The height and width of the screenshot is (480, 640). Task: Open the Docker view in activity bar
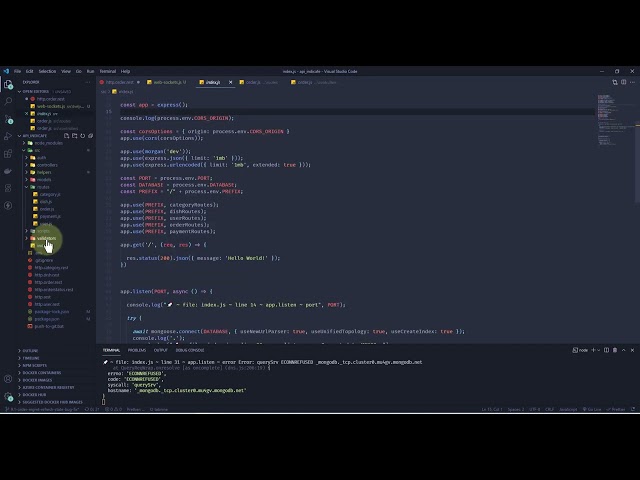(x=8, y=171)
